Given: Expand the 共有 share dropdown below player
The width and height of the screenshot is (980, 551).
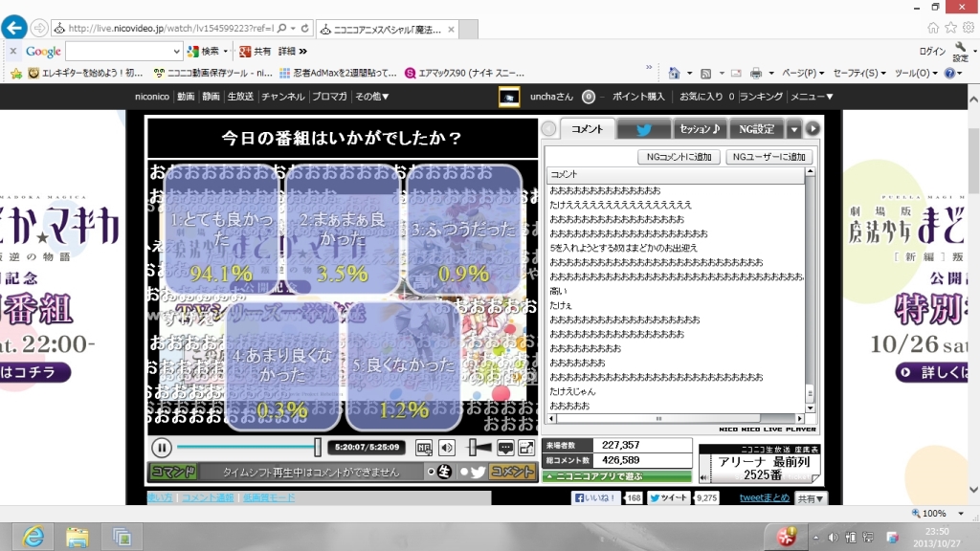Looking at the screenshot, I should (x=810, y=498).
